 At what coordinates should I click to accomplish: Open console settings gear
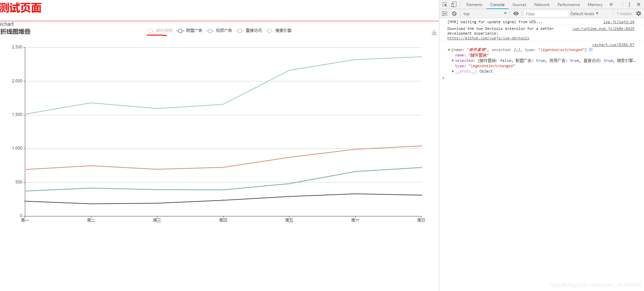(x=639, y=14)
